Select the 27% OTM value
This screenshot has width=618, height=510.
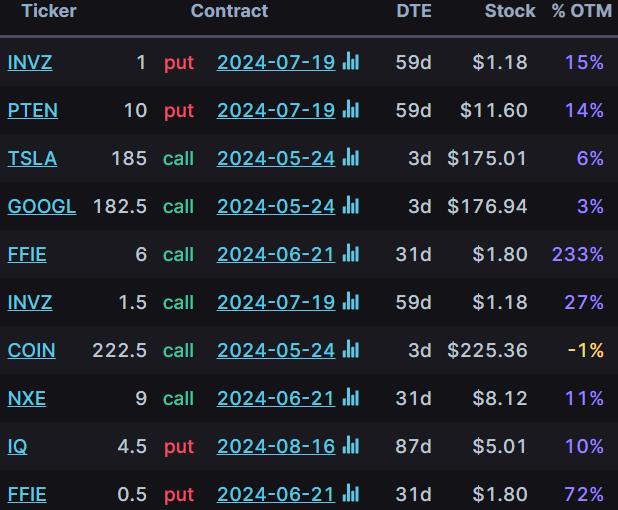coord(584,302)
